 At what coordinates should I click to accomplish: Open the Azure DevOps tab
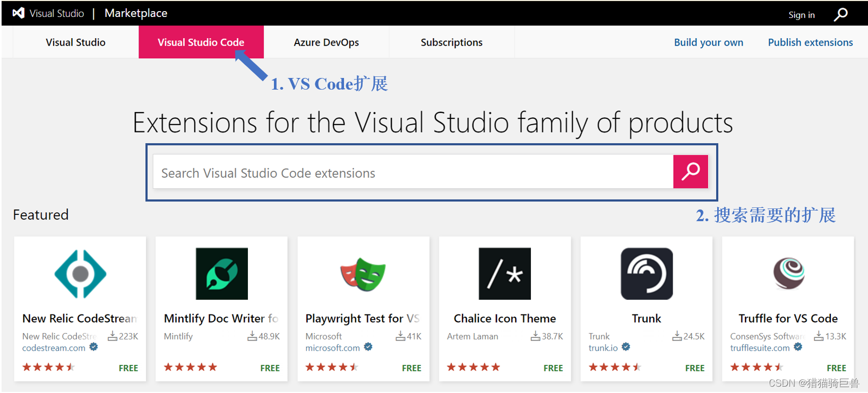[326, 42]
